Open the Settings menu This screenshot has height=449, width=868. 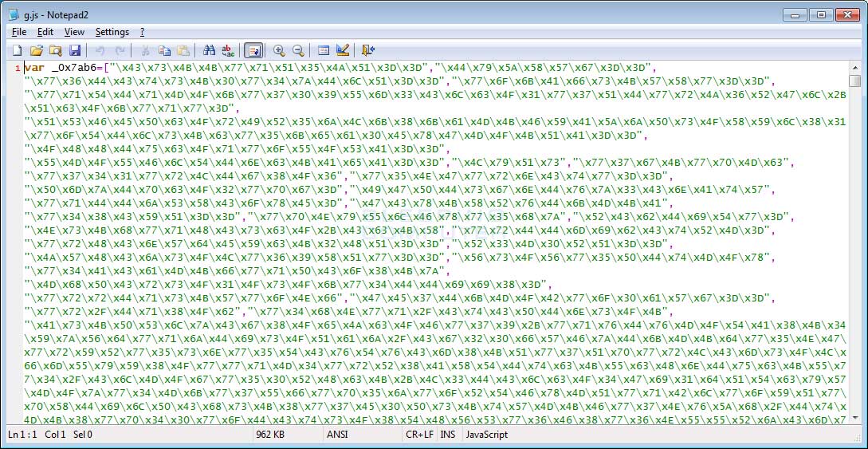point(112,32)
